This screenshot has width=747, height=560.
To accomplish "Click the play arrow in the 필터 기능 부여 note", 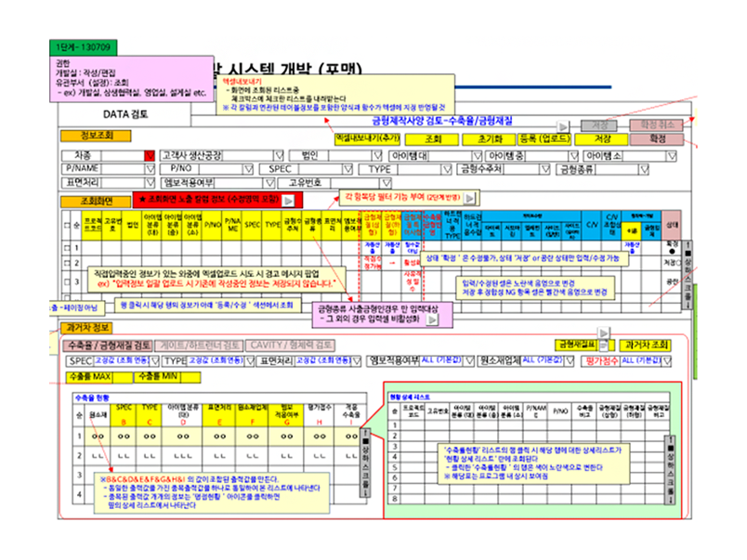I will coord(470,198).
